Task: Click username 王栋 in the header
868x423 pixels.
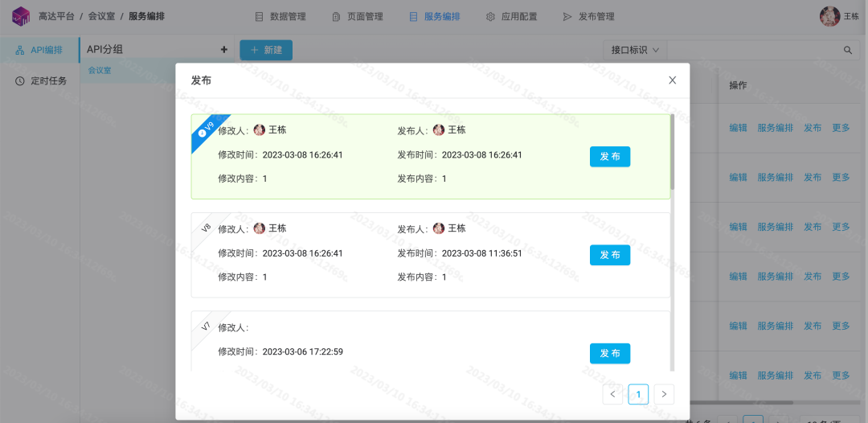Action: click(851, 17)
